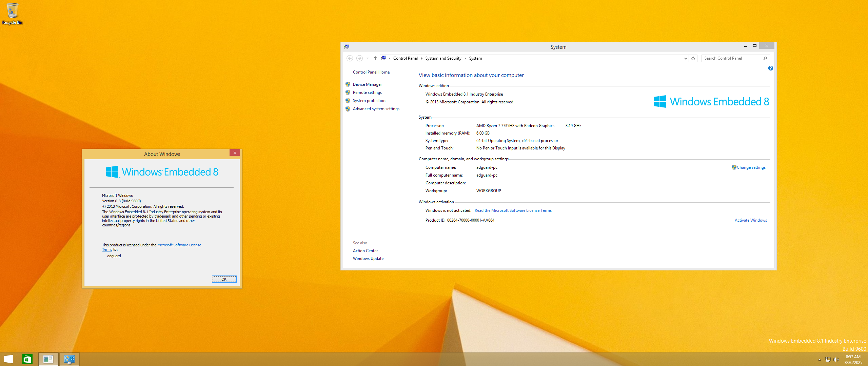Open Advanced system settings link
This screenshot has width=868, height=366.
click(x=376, y=109)
